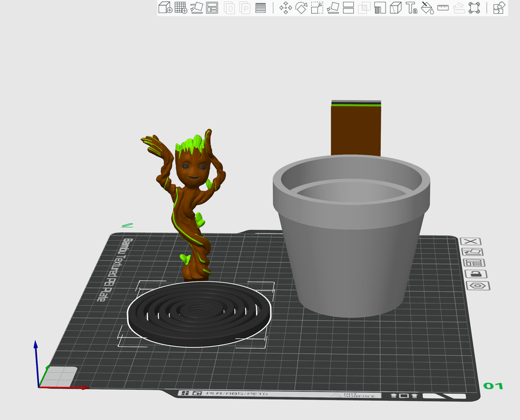The image size is (520, 420).
Task: Activate the Scale tool
Action: (317, 8)
